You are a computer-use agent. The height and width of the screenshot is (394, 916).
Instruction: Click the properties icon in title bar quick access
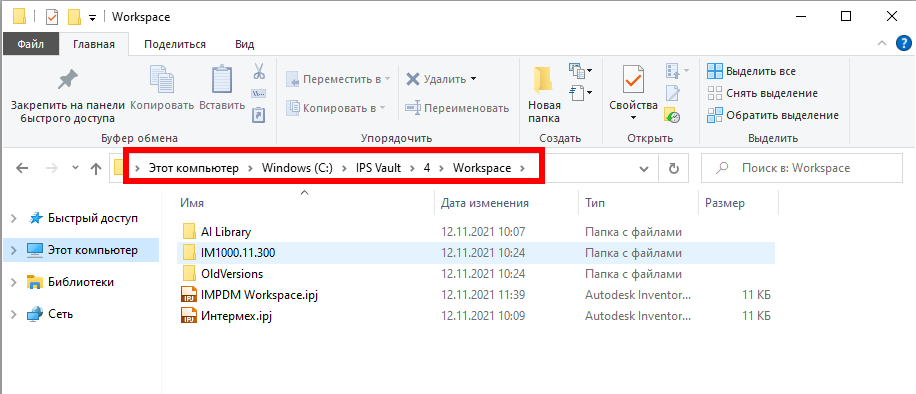click(51, 17)
